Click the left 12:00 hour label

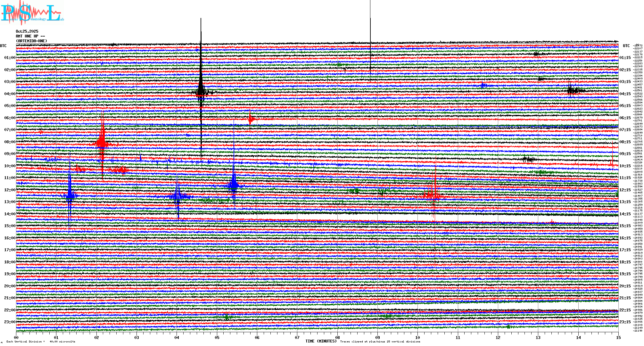pos(10,190)
